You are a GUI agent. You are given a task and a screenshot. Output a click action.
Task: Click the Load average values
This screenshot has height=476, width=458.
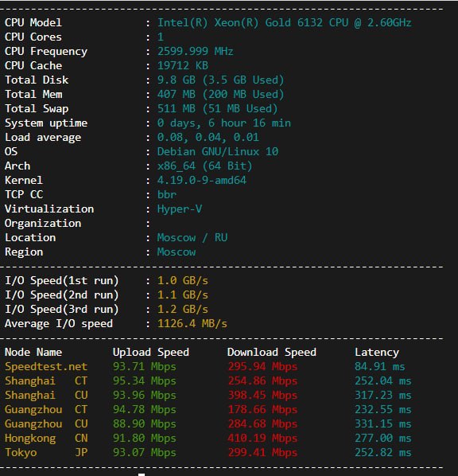pyautogui.click(x=208, y=137)
